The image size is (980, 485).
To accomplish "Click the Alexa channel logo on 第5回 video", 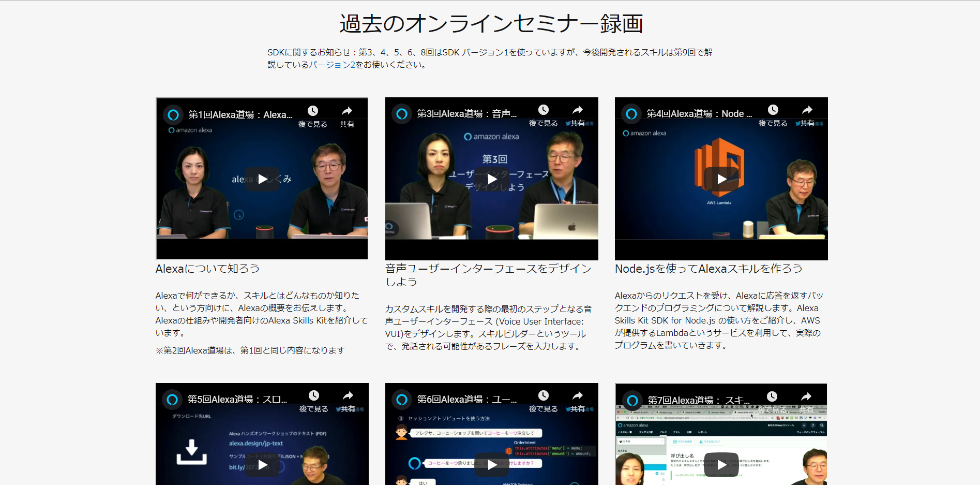I will [x=172, y=399].
